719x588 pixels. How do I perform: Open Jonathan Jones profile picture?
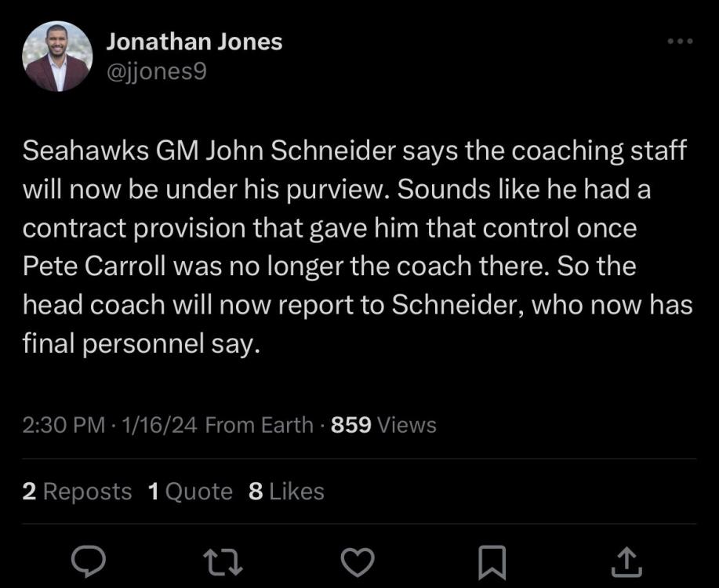pos(57,57)
